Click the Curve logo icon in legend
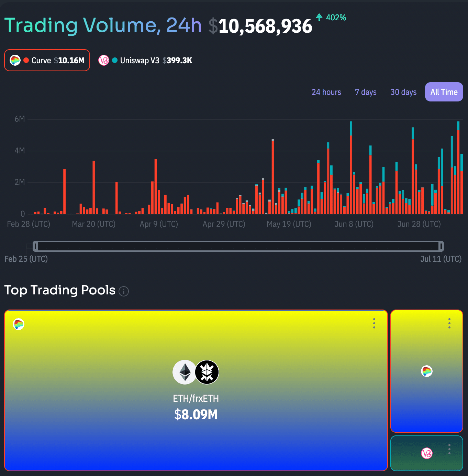 (15, 61)
